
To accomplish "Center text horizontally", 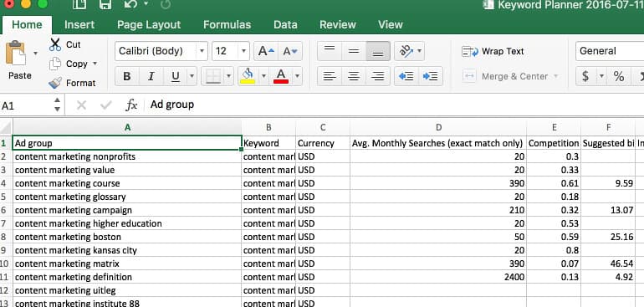I will coord(354,76).
